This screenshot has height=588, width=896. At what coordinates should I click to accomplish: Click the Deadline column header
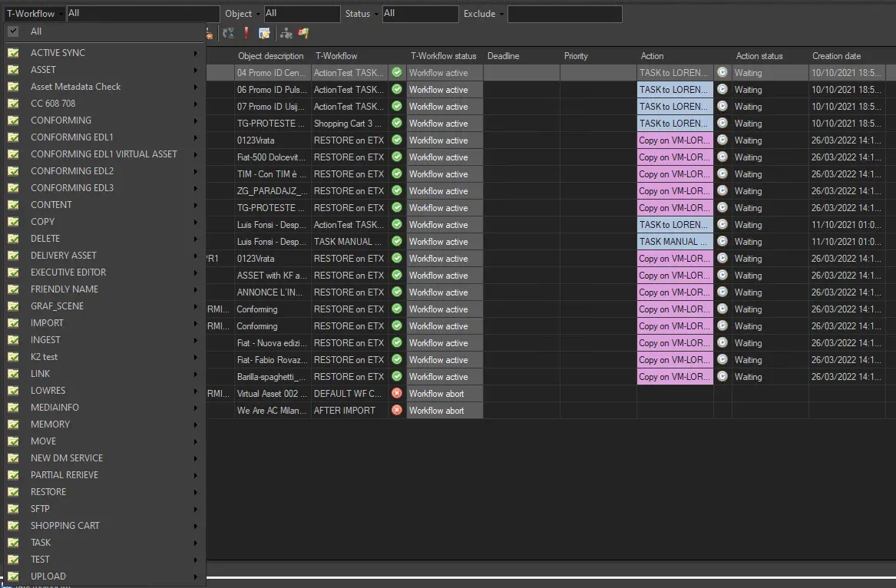pyautogui.click(x=503, y=56)
